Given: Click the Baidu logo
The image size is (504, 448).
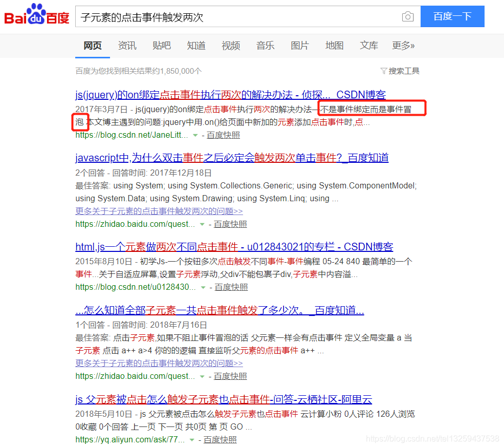Looking at the screenshot, I should 37,14.
